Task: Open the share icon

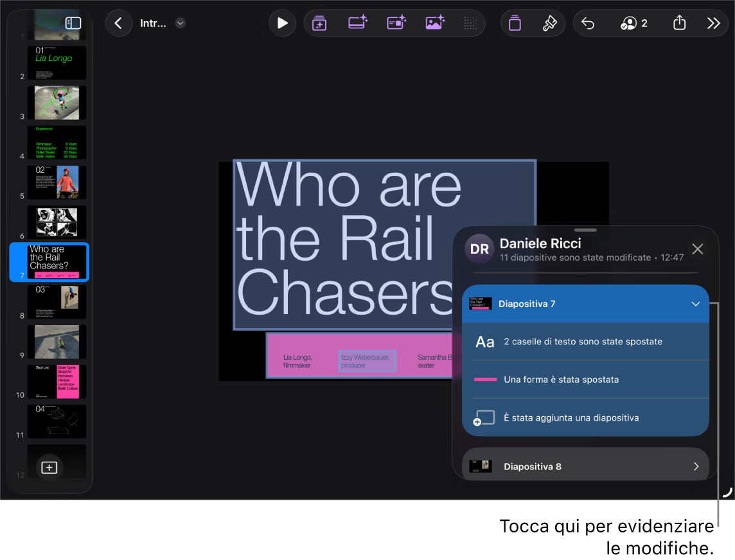Action: point(679,22)
